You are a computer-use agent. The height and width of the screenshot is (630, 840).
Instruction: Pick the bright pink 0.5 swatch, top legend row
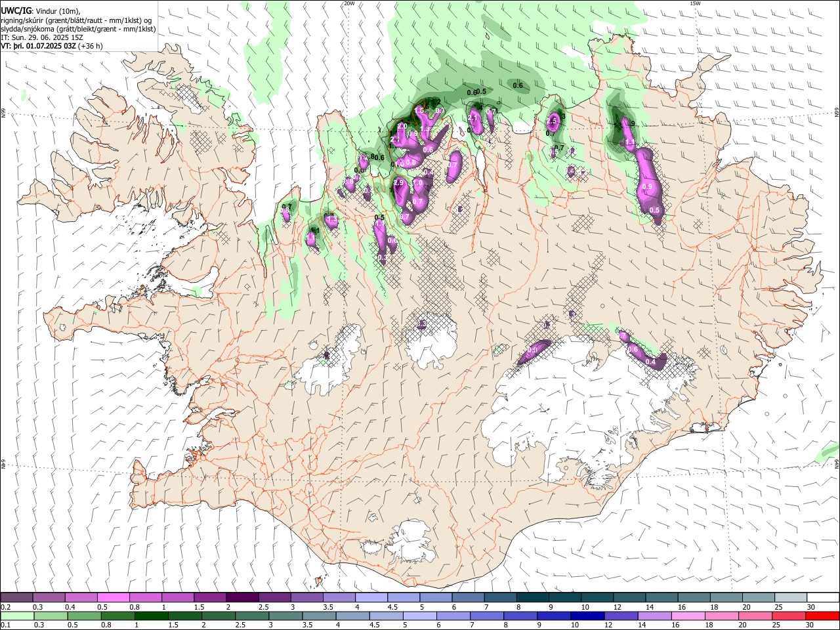114,597
